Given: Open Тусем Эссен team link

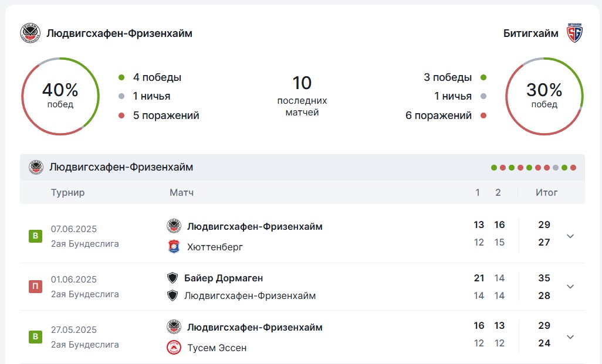Looking at the screenshot, I should coord(217,348).
